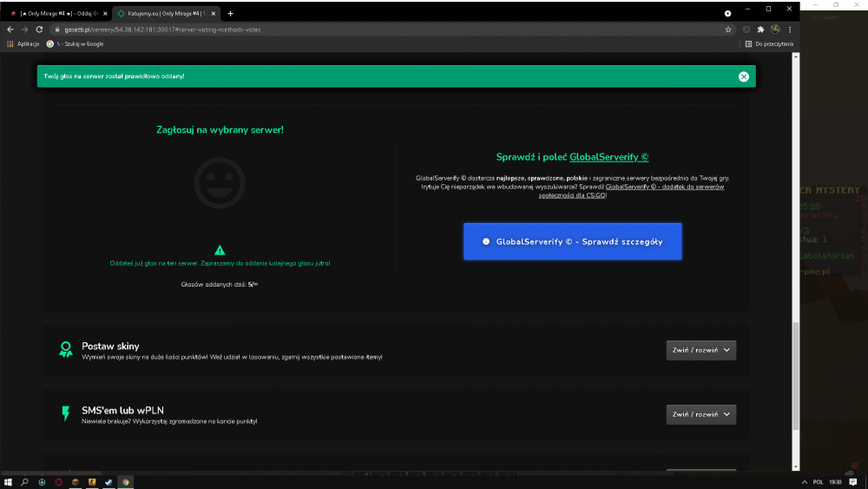Viewport: 868px width, 489px height.
Task: Click the Windows Start button
Action: coord(8,482)
